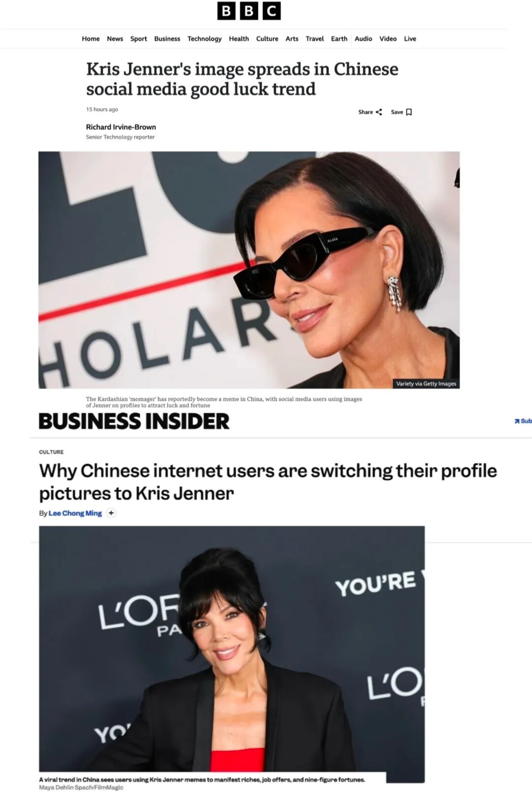Go to the Live section
This screenshot has height=793, width=532.
tap(410, 38)
